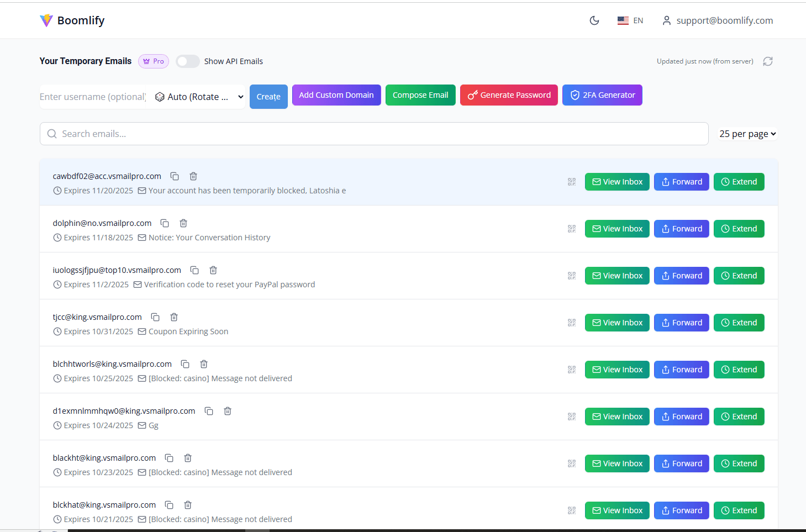This screenshot has height=532, width=806.
Task: Toggle dark mode with the moon icon
Action: [594, 20]
